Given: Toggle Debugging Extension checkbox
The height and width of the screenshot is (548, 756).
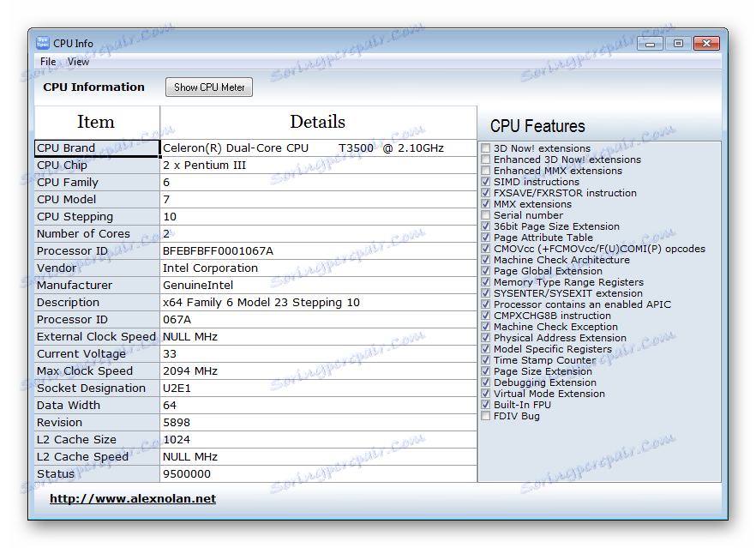Looking at the screenshot, I should pyautogui.click(x=485, y=382).
